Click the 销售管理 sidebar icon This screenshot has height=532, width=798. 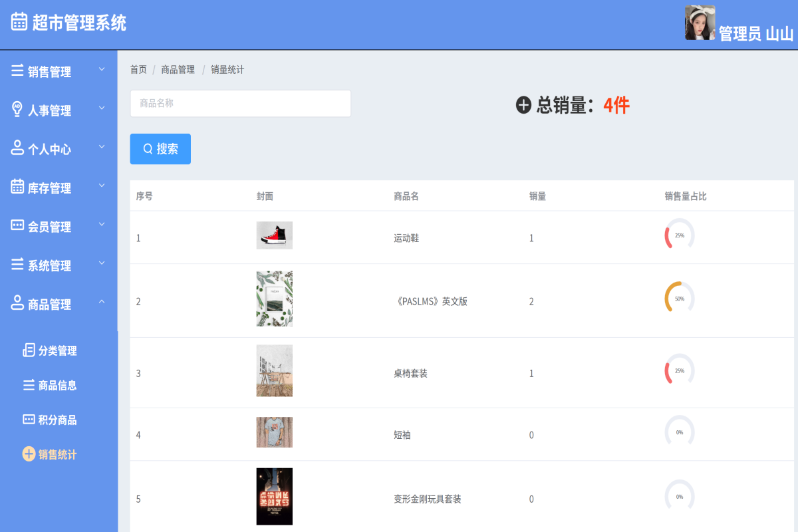pyautogui.click(x=19, y=71)
